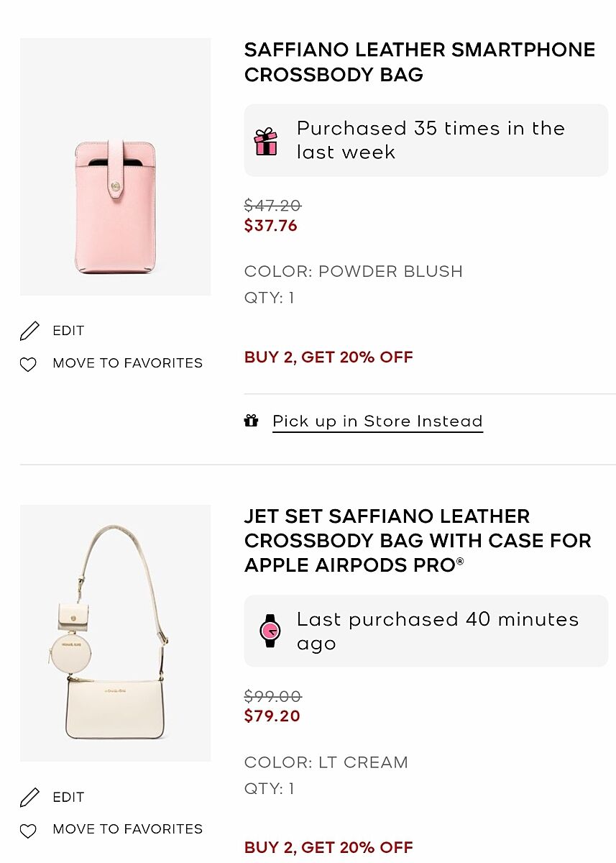Click the Purchased 35 times in the last week banner
This screenshot has width=616, height=863.
[431, 140]
